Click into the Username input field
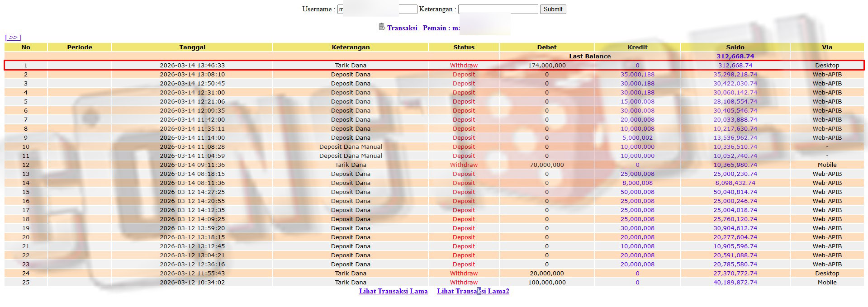The width and height of the screenshot is (868, 307). click(407, 9)
